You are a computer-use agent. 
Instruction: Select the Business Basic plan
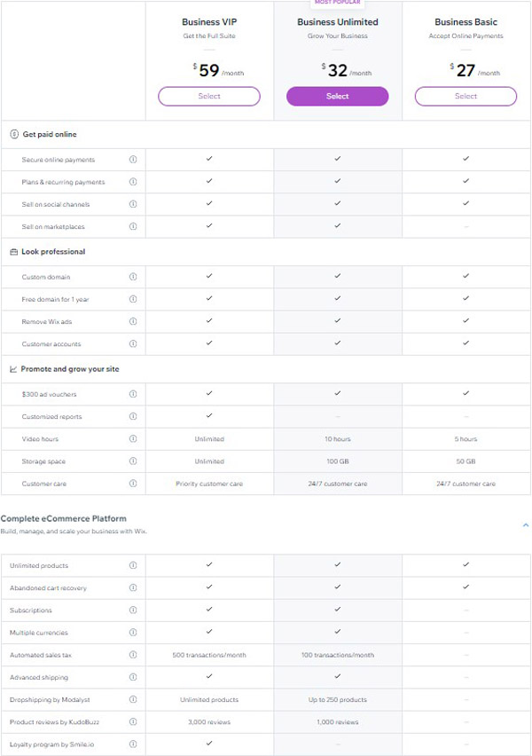[465, 96]
